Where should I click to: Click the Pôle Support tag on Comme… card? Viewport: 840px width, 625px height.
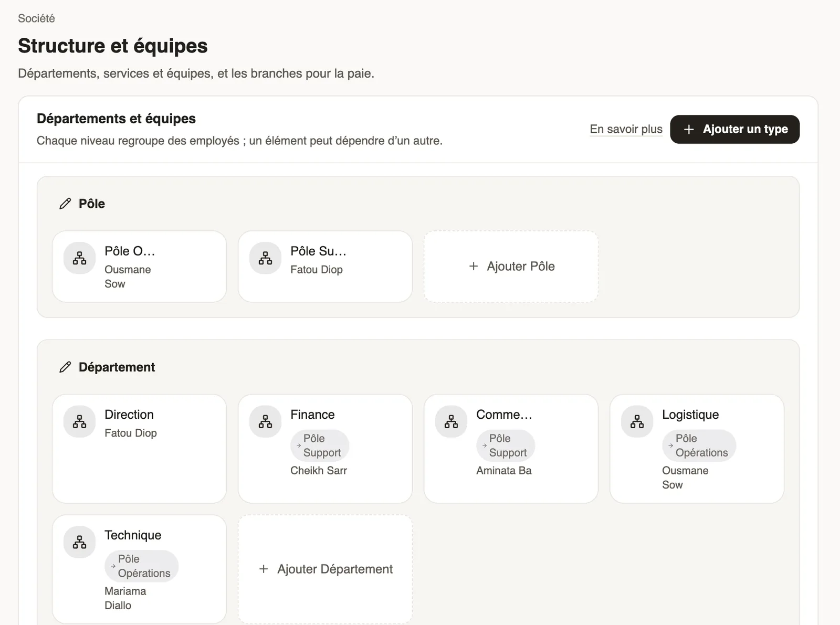coord(506,446)
